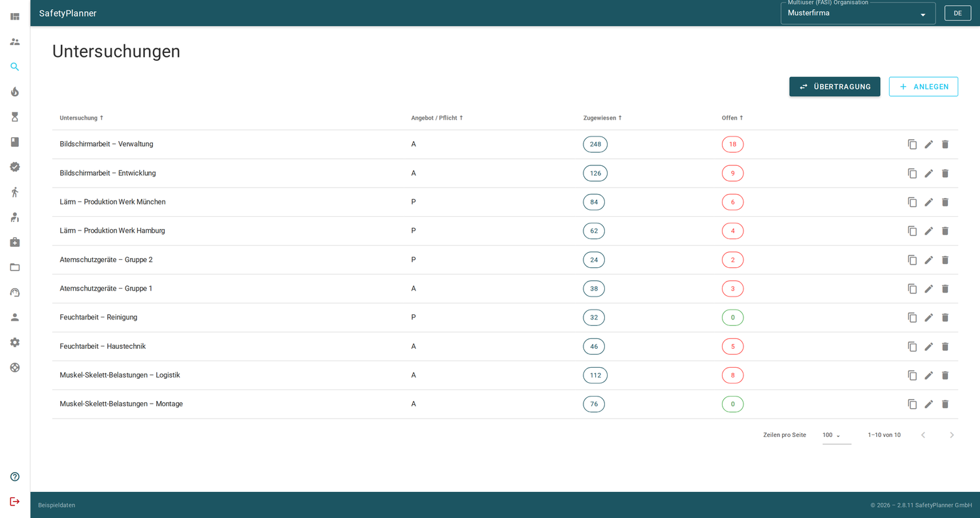Edit Lärm – Produktion Werk München
This screenshot has height=518, width=980.
(x=928, y=202)
